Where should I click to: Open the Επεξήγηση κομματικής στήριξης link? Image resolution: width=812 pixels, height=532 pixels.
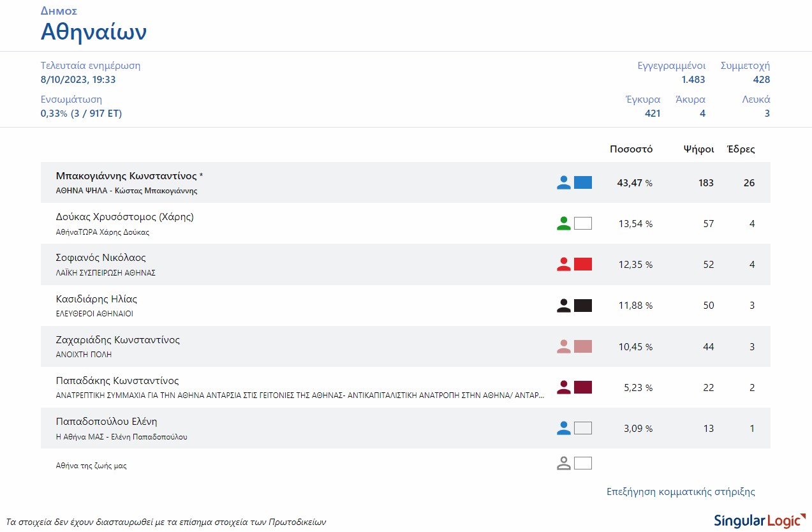click(x=681, y=492)
